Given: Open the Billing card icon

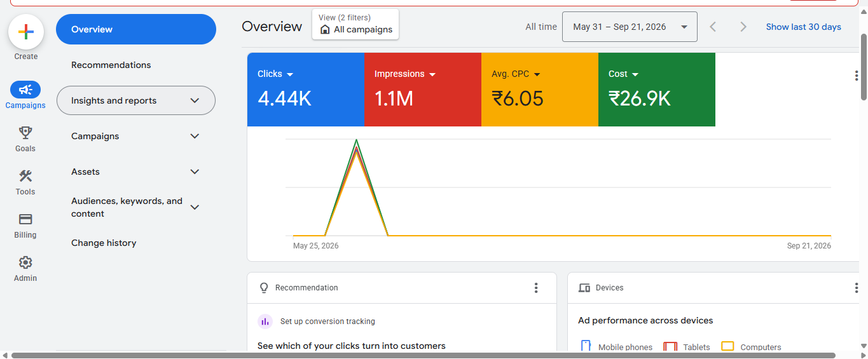Looking at the screenshot, I should tap(25, 219).
